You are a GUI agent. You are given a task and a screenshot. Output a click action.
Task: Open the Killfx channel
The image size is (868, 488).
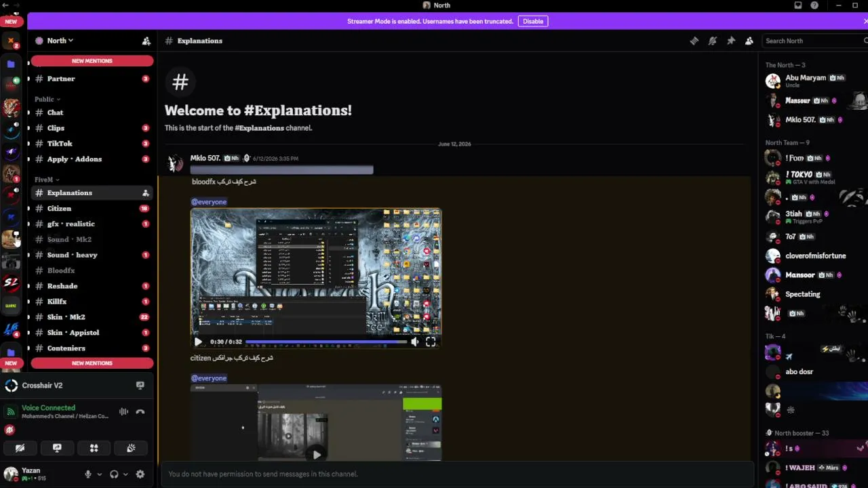(x=92, y=302)
